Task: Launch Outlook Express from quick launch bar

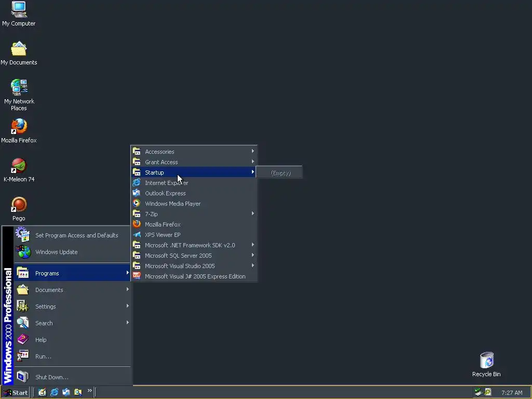Action: point(66,392)
